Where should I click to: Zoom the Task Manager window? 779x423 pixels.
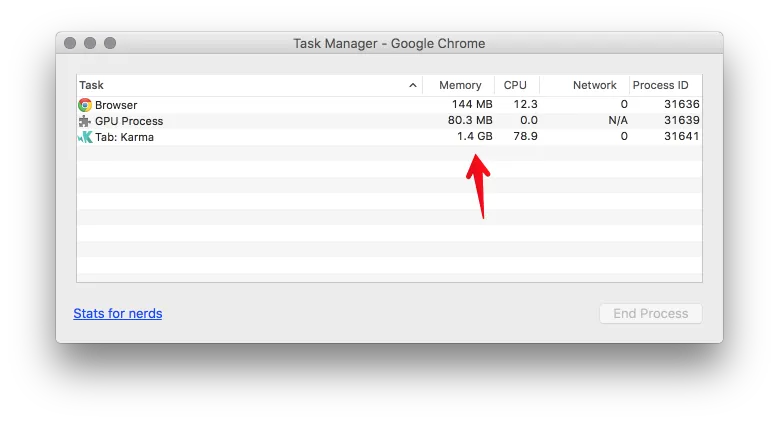coord(110,43)
